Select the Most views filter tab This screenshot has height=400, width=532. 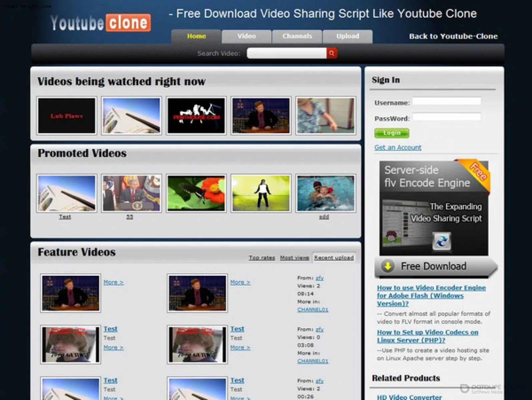pyautogui.click(x=294, y=258)
